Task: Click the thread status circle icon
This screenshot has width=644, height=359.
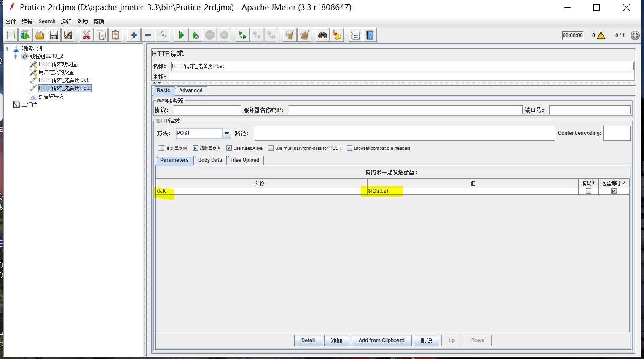Action: 635,35
